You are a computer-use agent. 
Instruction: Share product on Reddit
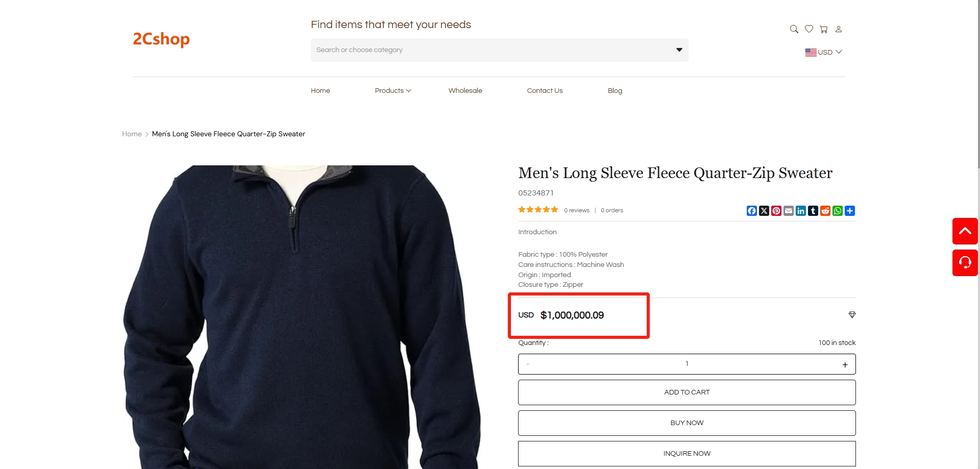coord(825,211)
